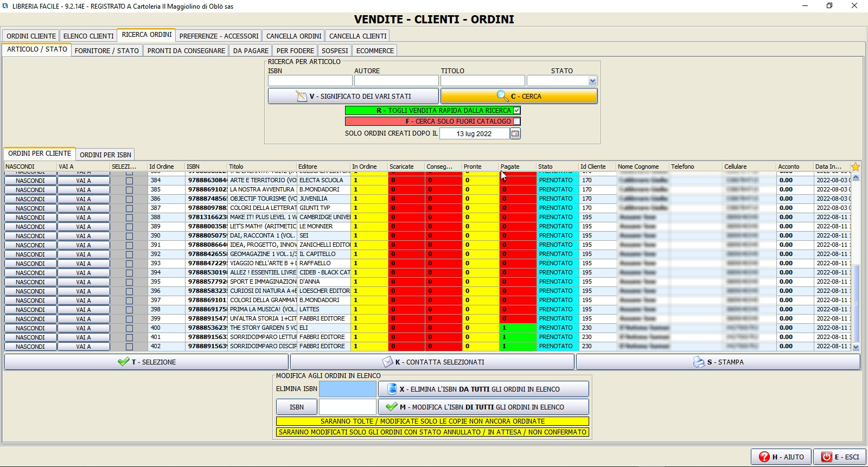Screen dimensions: 868x467
Task: Open the CANCELLA ORDINI tab
Action: pyautogui.click(x=293, y=36)
